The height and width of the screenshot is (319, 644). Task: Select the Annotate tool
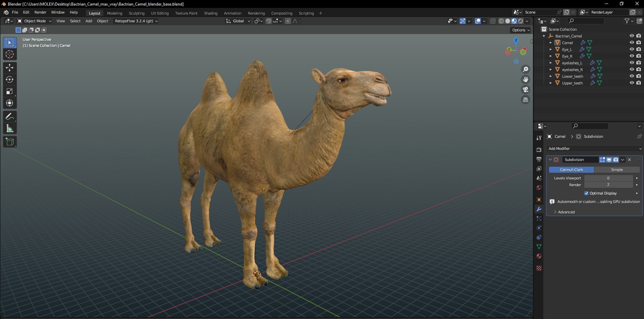tap(9, 117)
